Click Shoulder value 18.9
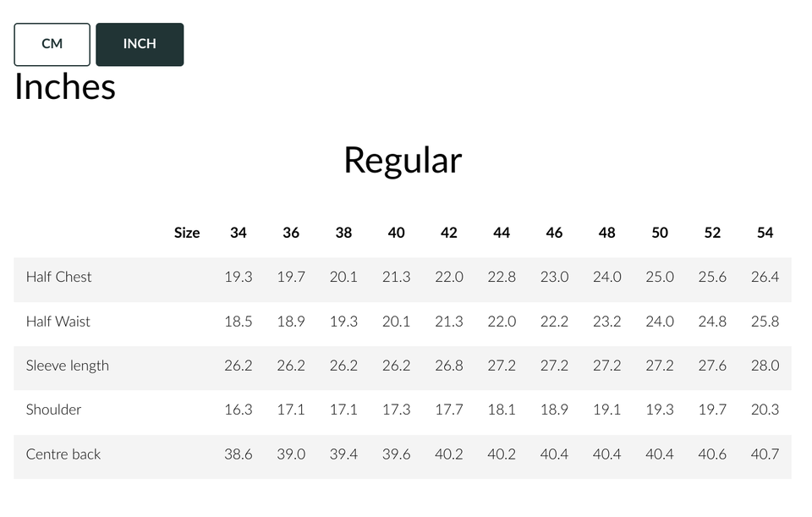812x517 pixels. click(554, 410)
